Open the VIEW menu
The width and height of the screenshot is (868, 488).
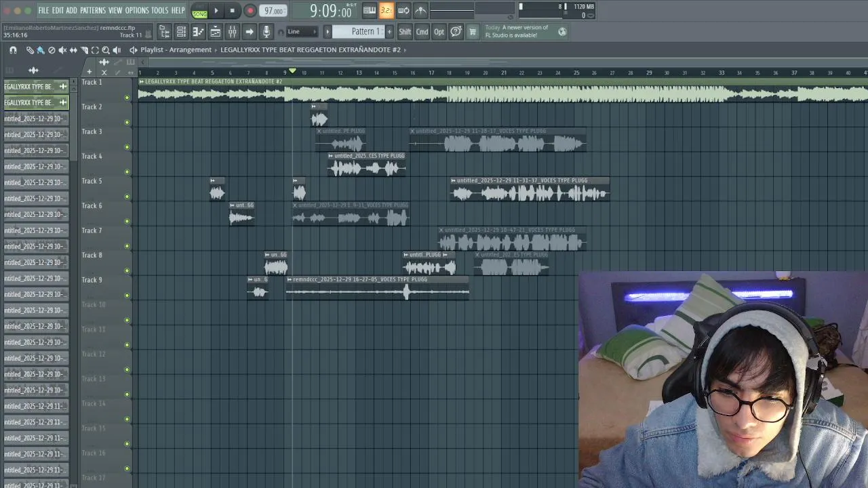(115, 10)
